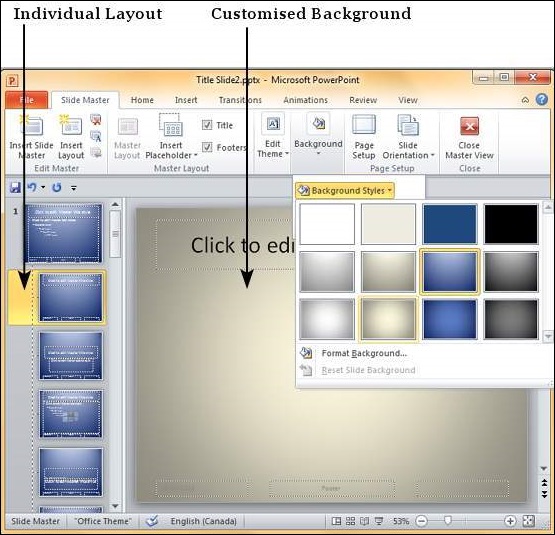This screenshot has height=535, width=555.
Task: Click the Background ribbon button
Action: click(318, 135)
